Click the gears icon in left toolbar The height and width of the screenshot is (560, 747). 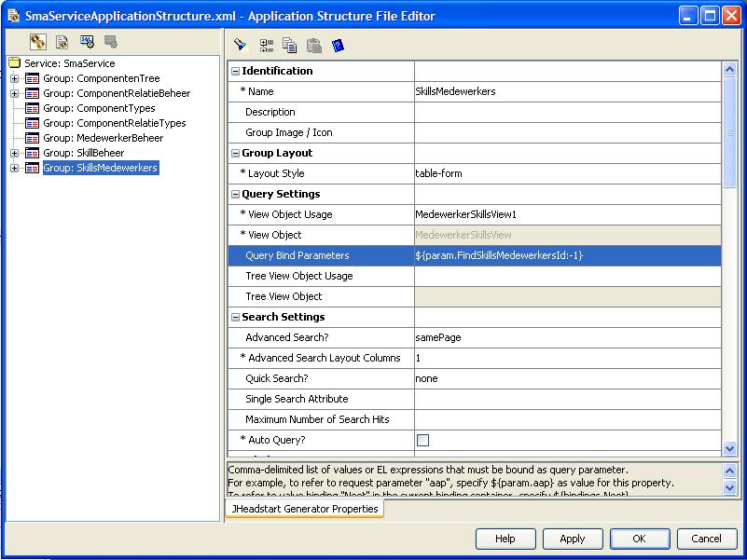[x=37, y=42]
